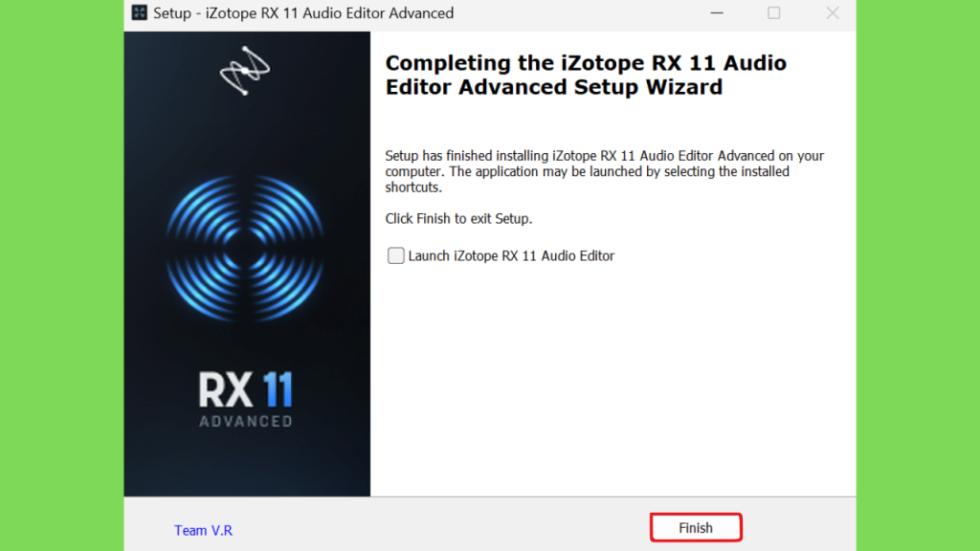Click Finish to exit Setup

(696, 528)
